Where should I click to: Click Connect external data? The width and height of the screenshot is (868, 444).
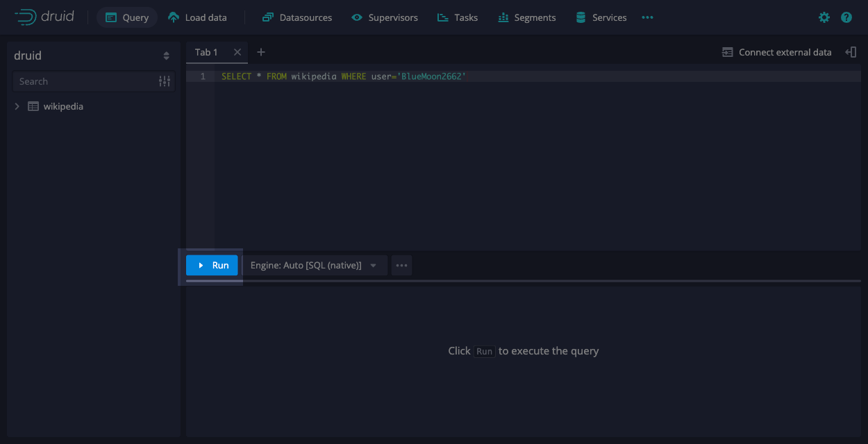click(x=776, y=52)
